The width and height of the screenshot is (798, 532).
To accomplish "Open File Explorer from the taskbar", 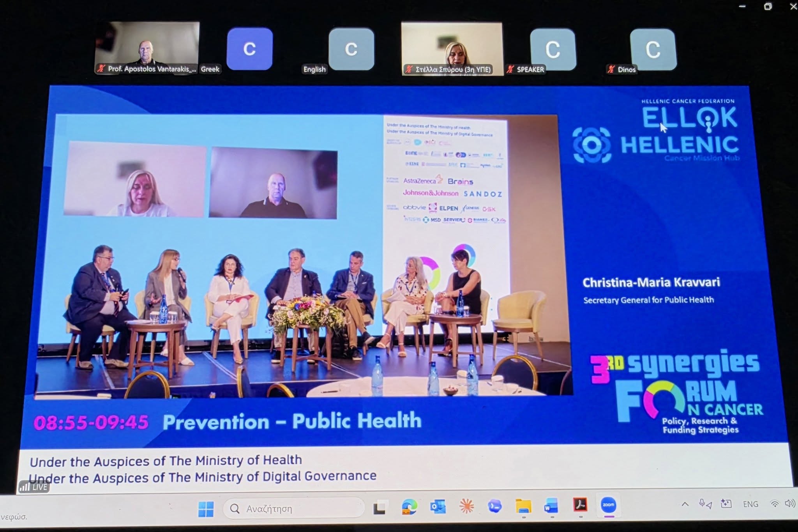I will pos(523,506).
